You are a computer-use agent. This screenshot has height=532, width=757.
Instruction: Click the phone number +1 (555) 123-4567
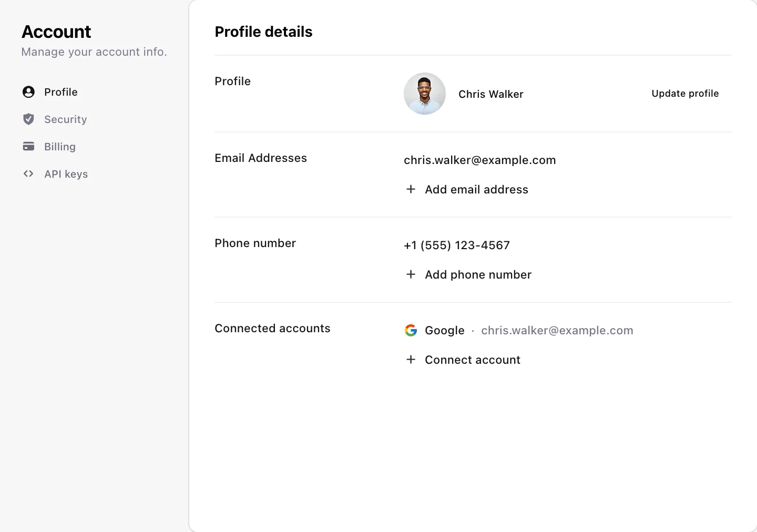click(457, 245)
